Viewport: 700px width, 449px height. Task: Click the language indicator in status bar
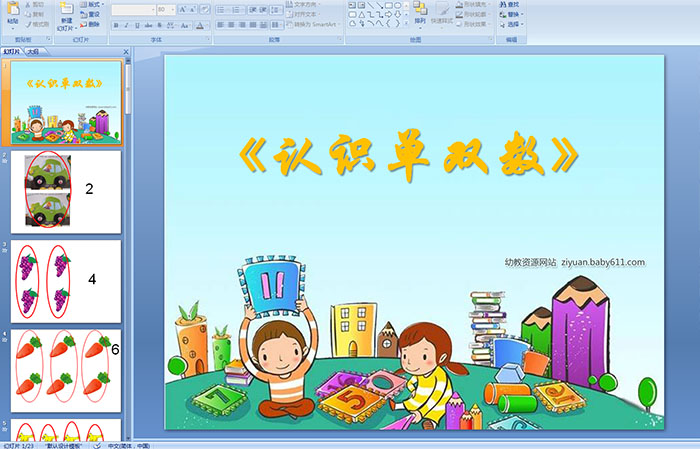click(129, 446)
